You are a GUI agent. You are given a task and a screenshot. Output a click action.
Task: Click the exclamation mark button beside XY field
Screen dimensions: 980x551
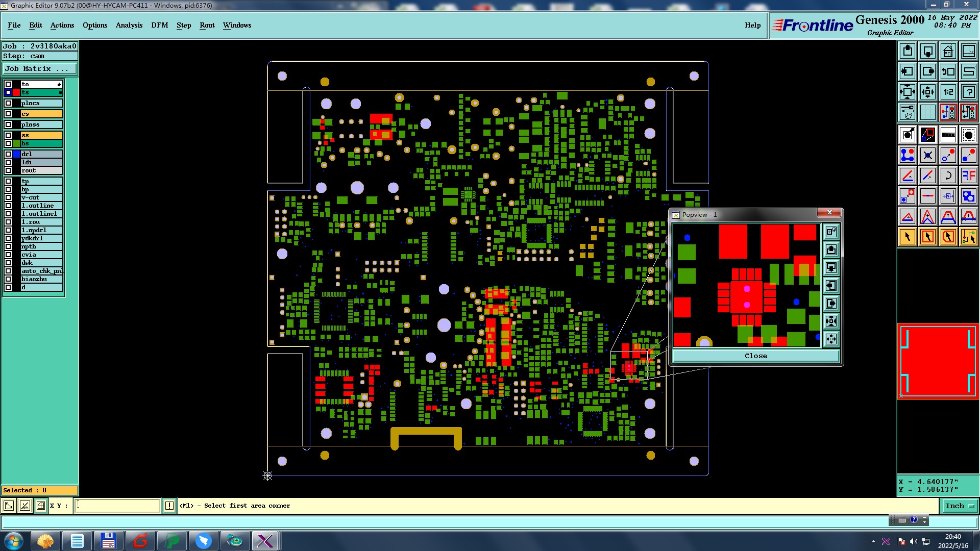click(169, 506)
